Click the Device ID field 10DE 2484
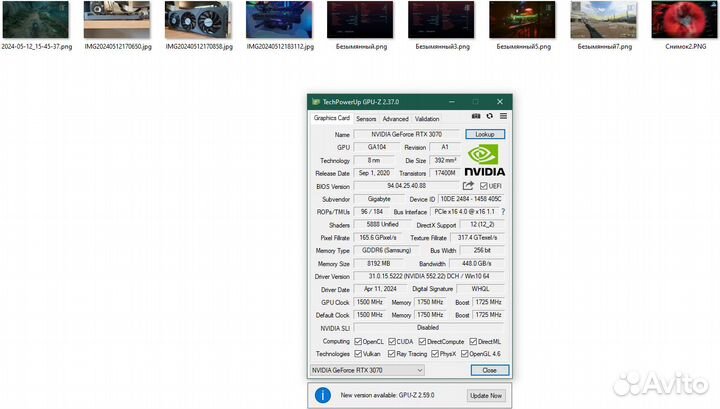 pos(471,199)
